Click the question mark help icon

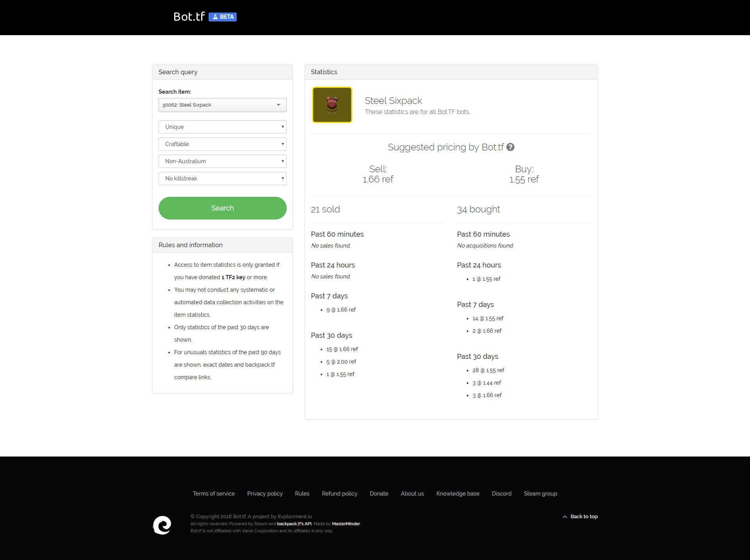tap(510, 147)
